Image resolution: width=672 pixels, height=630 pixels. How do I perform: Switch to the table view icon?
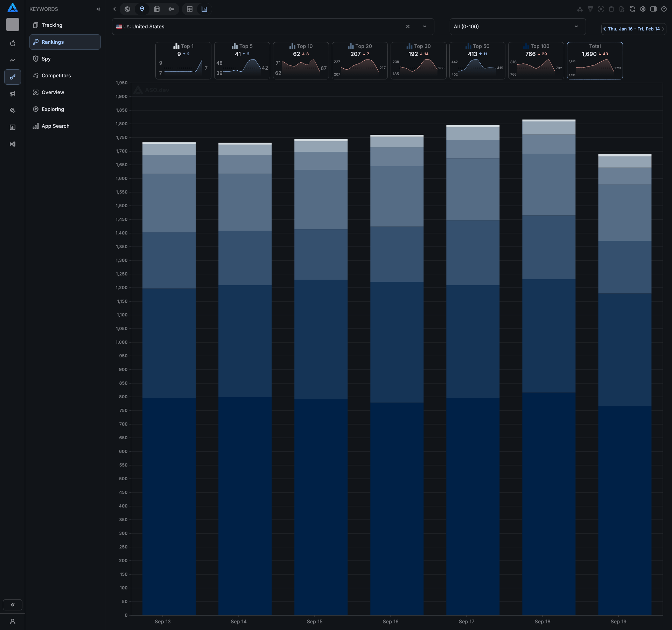click(190, 9)
